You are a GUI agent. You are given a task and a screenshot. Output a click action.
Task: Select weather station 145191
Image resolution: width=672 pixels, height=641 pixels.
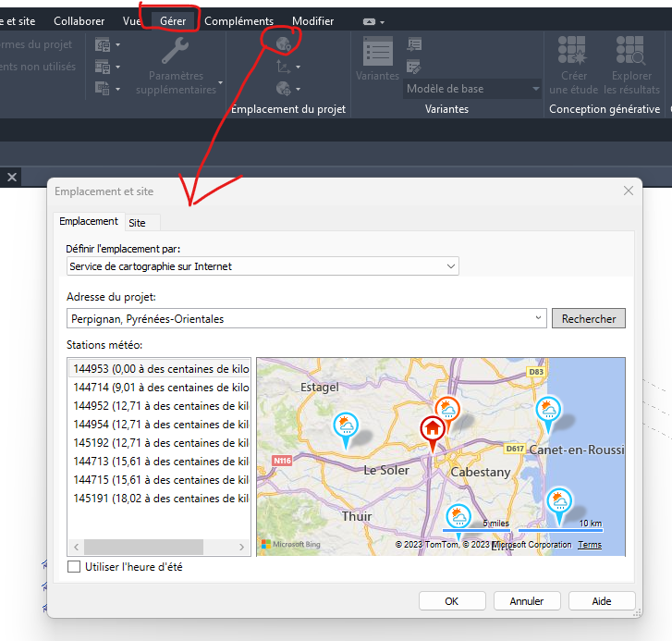(159, 499)
